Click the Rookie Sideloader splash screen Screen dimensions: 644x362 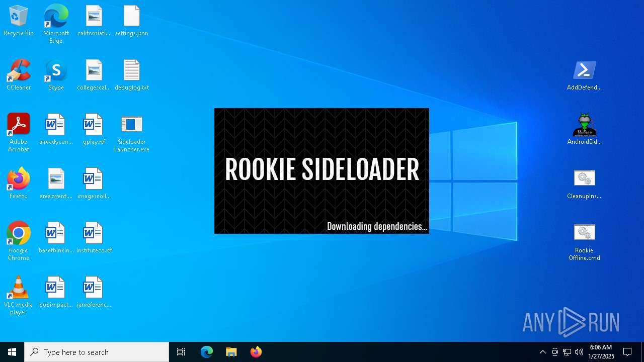tap(321, 171)
